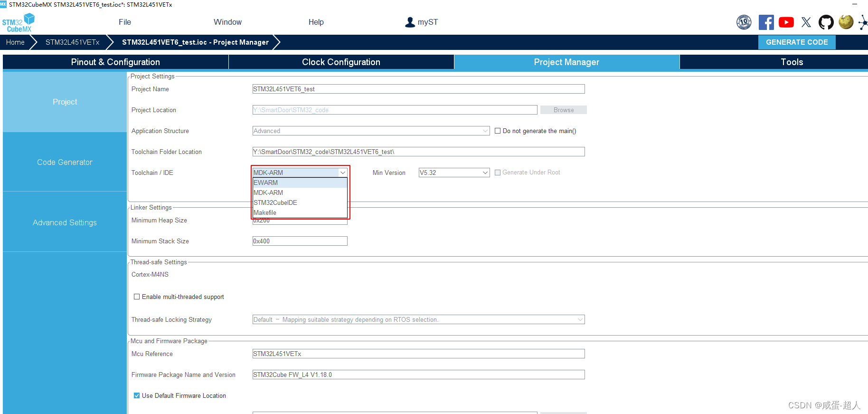The image size is (868, 414).
Task: Click the Cortex-M4NS label
Action: 150,274
